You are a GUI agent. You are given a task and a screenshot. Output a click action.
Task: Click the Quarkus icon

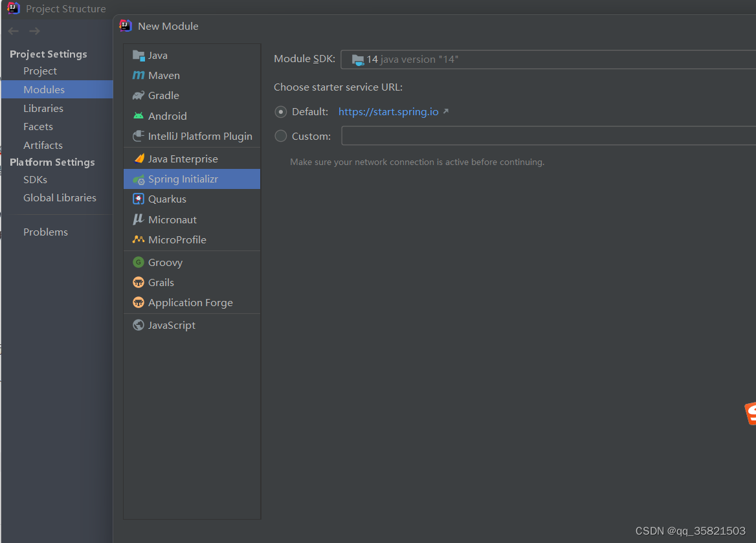(139, 199)
